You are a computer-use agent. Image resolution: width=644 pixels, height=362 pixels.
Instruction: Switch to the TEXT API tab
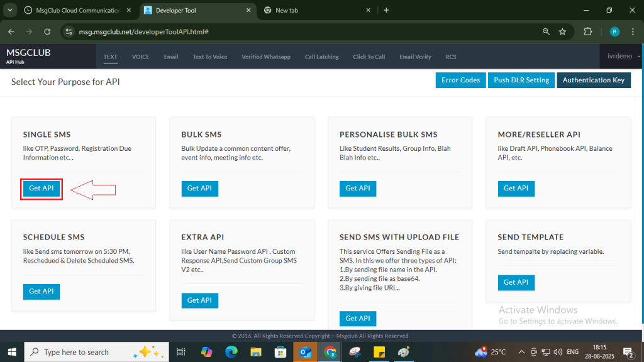click(110, 57)
